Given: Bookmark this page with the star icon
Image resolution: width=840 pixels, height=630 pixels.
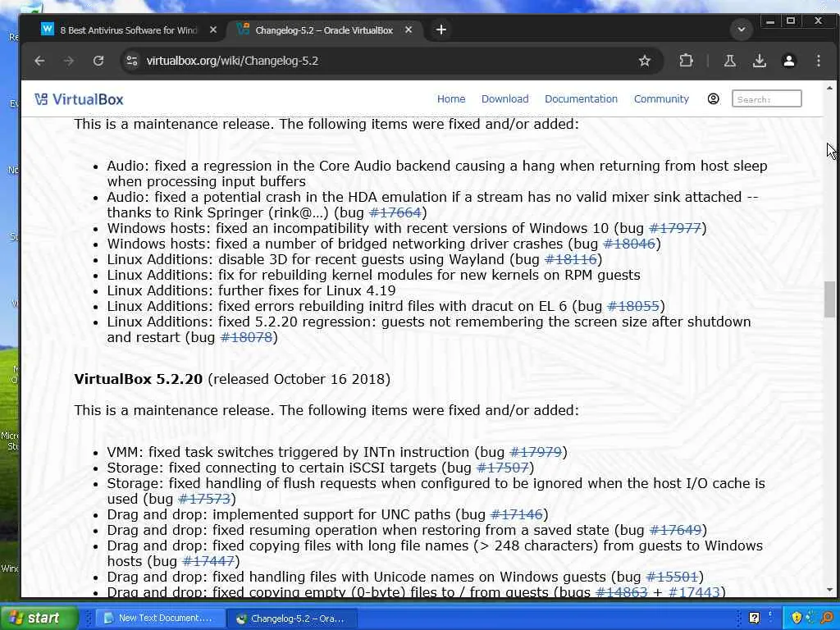Looking at the screenshot, I should 645,61.
